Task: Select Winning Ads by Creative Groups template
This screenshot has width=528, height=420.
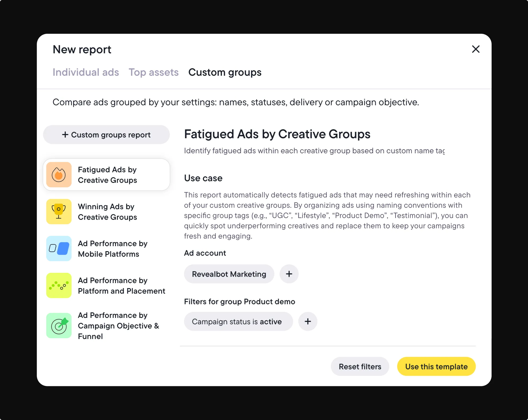Action: click(x=107, y=212)
